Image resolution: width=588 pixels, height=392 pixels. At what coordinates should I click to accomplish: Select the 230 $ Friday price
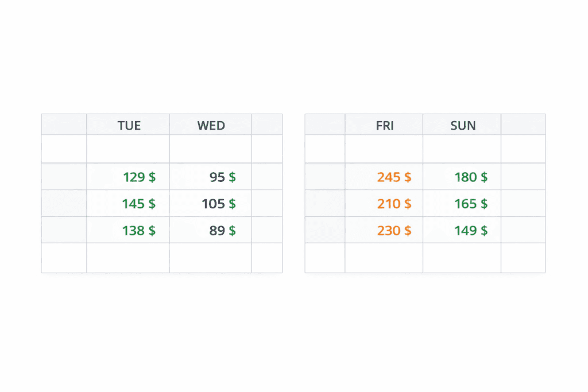coord(394,231)
